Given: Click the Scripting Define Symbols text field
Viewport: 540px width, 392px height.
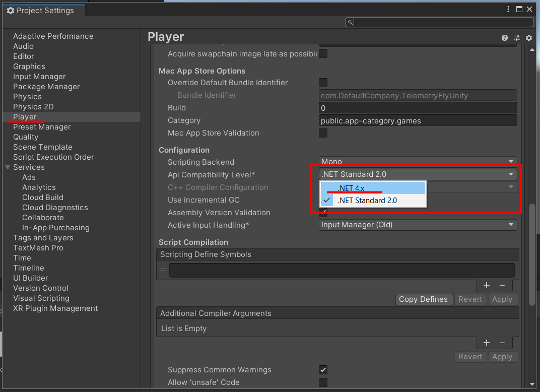Looking at the screenshot, I should click(x=342, y=271).
